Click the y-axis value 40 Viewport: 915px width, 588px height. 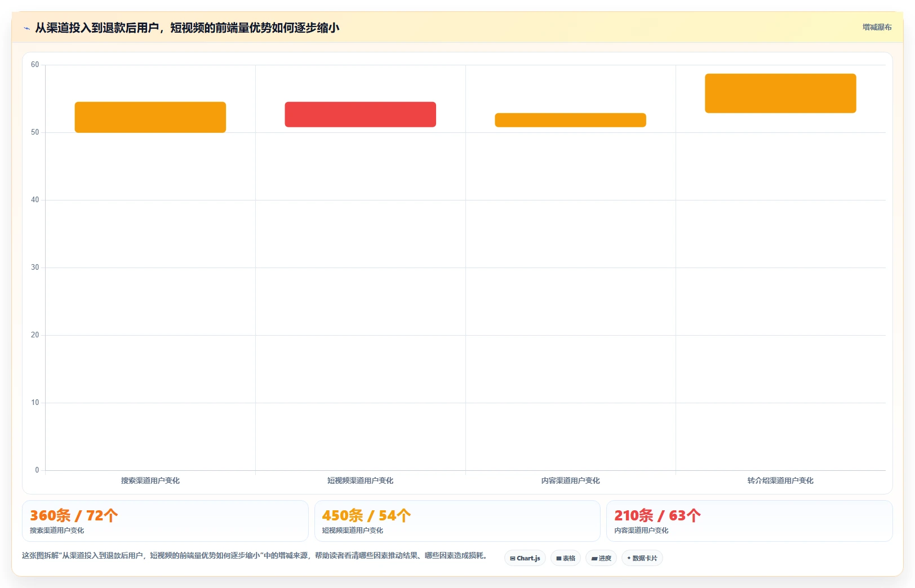click(35, 200)
